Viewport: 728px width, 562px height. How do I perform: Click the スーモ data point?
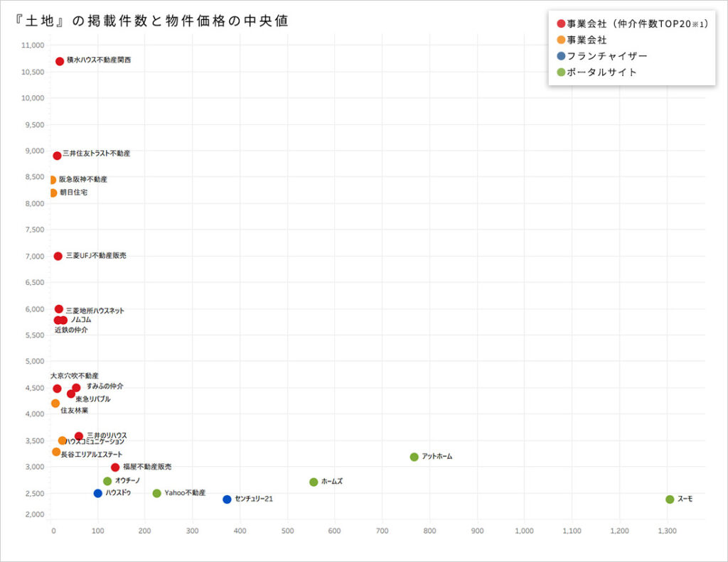point(670,499)
